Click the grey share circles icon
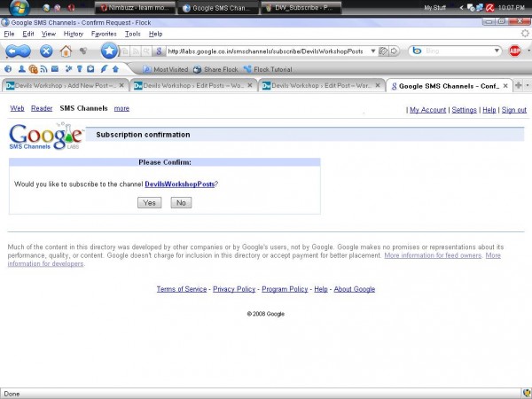Screen dimensions: 532x399 point(83,51)
